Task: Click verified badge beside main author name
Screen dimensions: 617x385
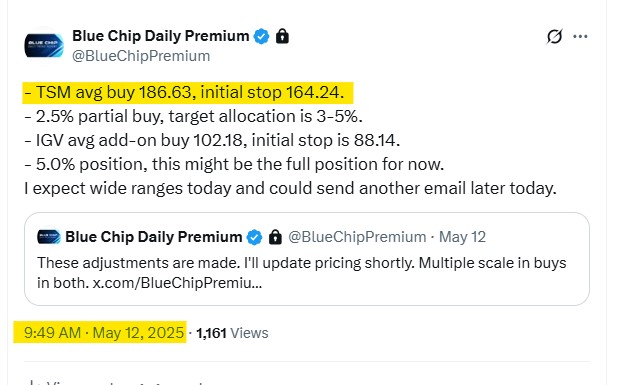Action: (x=261, y=37)
